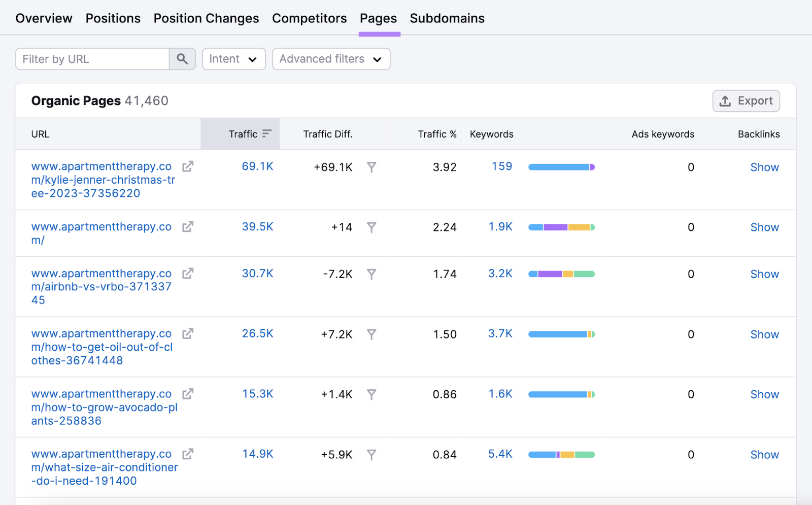Image resolution: width=812 pixels, height=505 pixels.
Task: Click the filter funnel beside +1.4K
Action: [372, 394]
